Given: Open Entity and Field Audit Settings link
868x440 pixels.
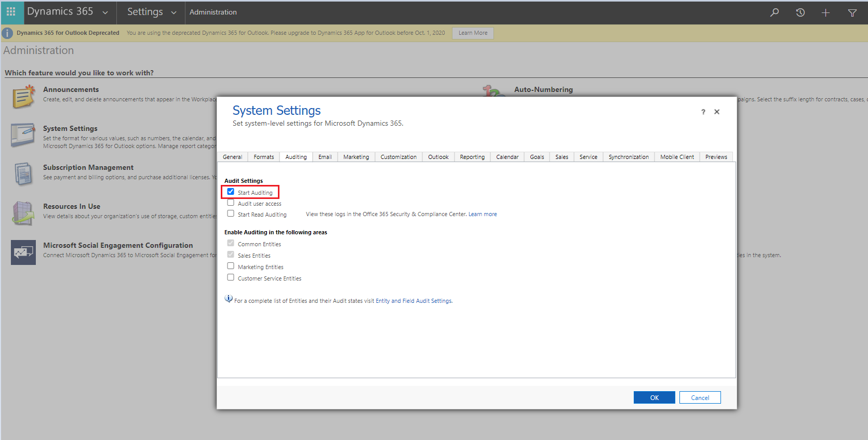Looking at the screenshot, I should (413, 301).
